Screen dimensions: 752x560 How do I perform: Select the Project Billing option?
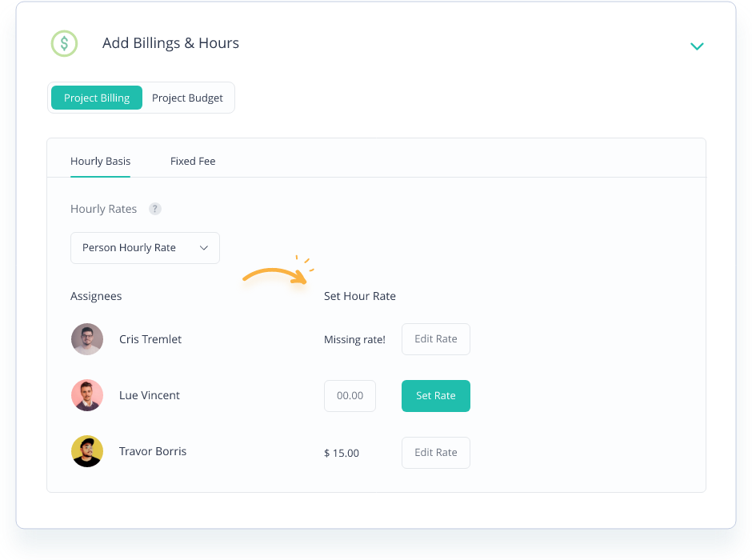(96, 98)
